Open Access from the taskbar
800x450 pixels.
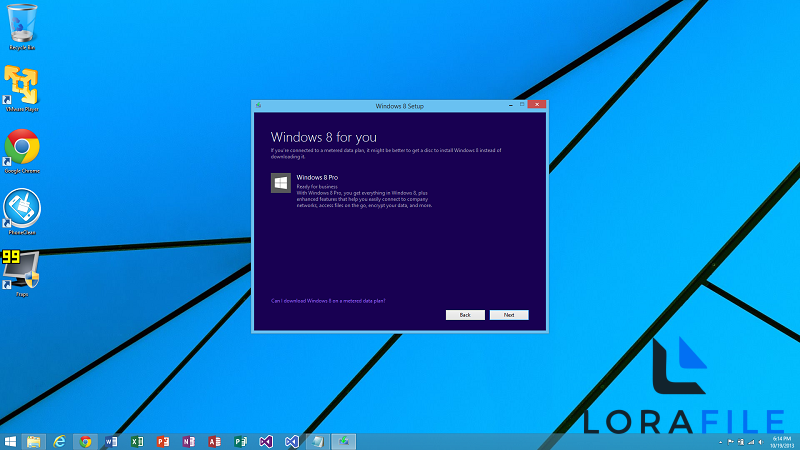point(214,441)
